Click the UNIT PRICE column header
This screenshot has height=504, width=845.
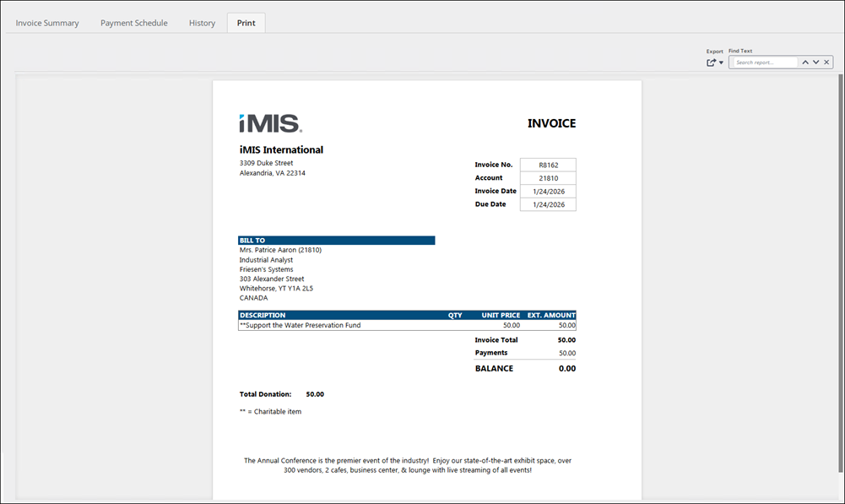click(x=501, y=316)
